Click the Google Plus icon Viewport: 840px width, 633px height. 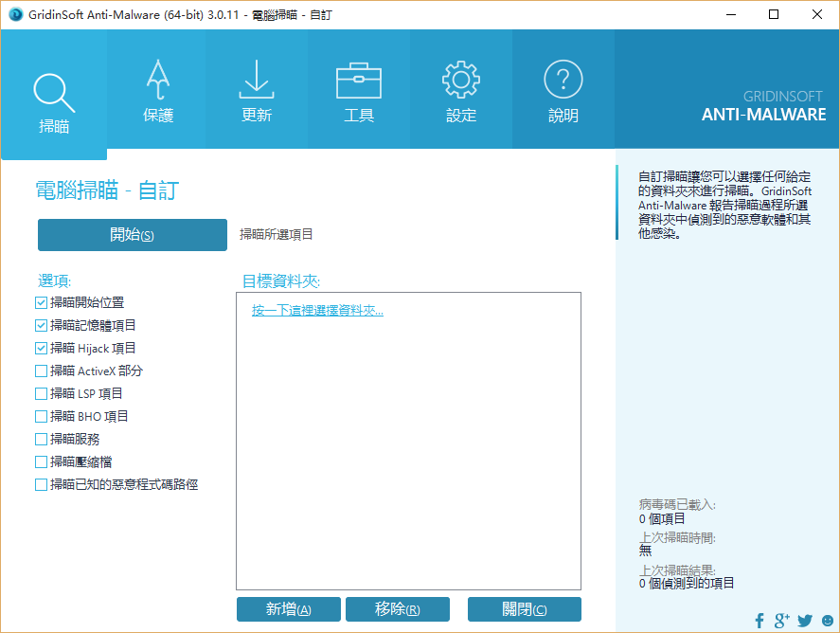tap(781, 621)
